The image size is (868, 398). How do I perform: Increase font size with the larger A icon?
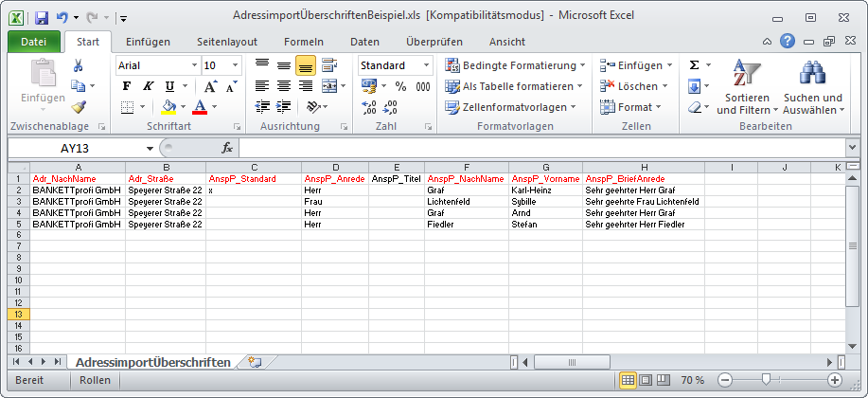point(211,86)
